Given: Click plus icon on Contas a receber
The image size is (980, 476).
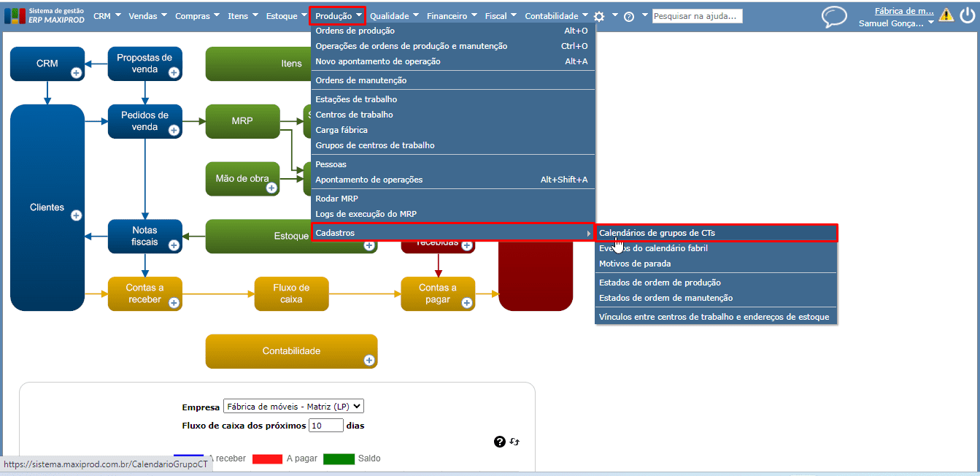Looking at the screenshot, I should 174,302.
